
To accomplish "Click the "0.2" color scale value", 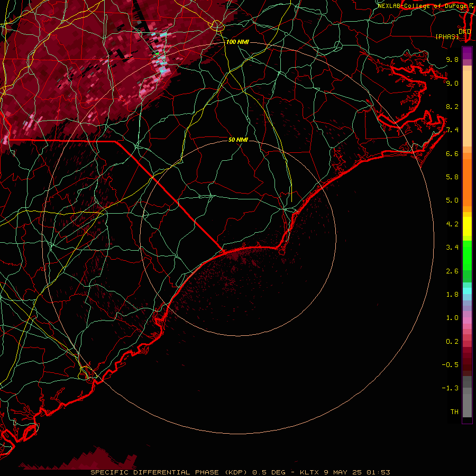I will [x=452, y=342].
